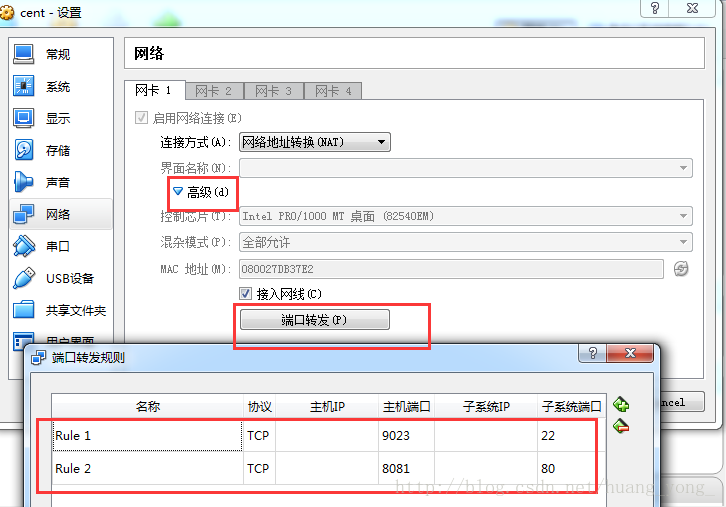Open the 连接方式 NAT dropdown
The width and height of the screenshot is (726, 507).
pos(314,142)
